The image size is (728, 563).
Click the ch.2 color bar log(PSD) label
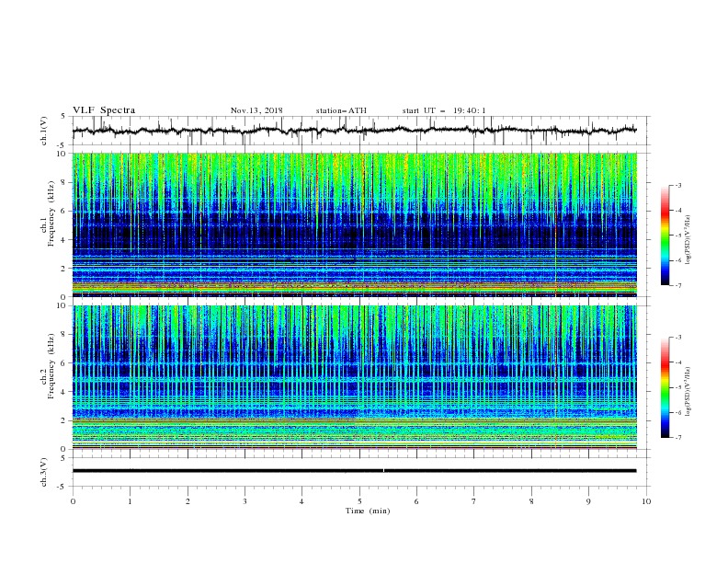[688, 392]
